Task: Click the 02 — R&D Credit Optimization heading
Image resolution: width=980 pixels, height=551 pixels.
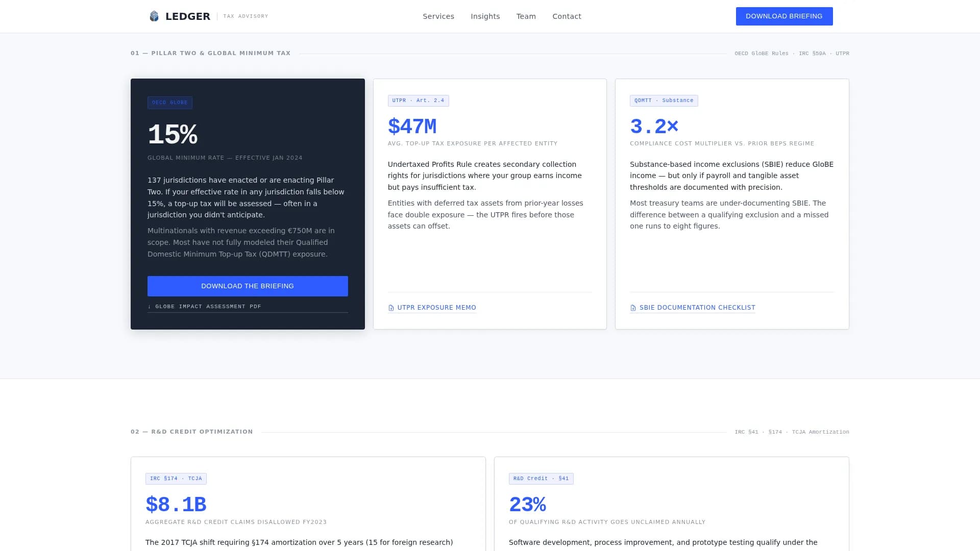Action: (192, 432)
